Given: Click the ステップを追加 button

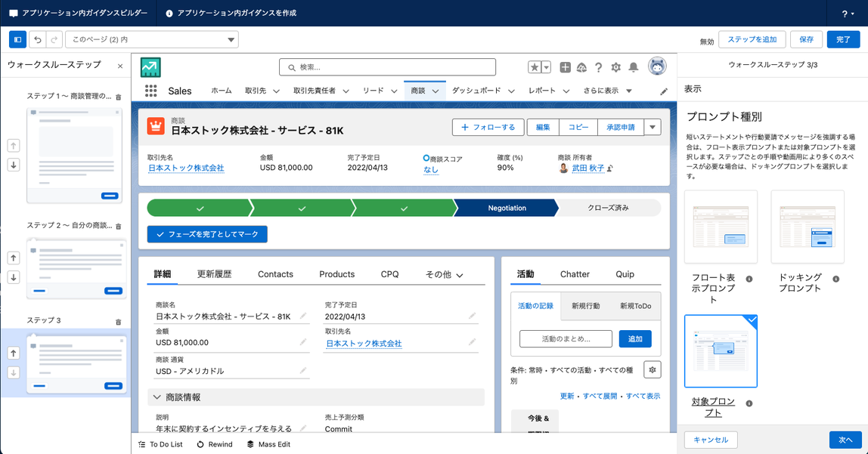Looking at the screenshot, I should click(752, 40).
